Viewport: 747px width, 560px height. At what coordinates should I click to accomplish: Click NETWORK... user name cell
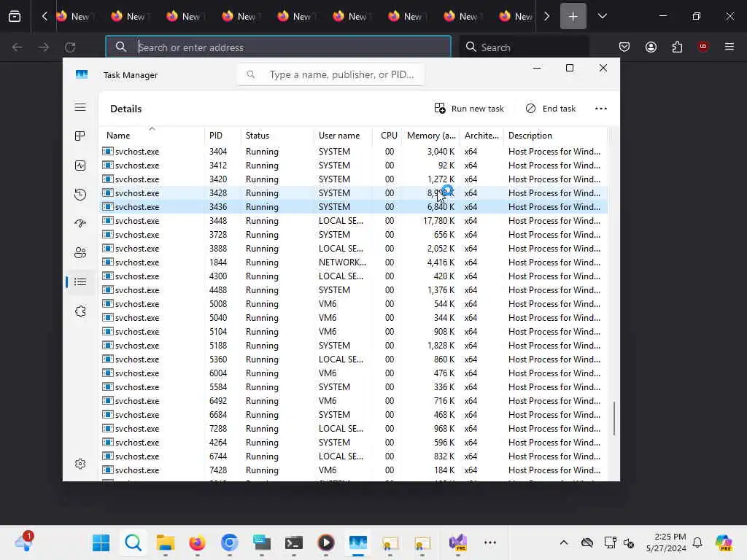pyautogui.click(x=342, y=262)
